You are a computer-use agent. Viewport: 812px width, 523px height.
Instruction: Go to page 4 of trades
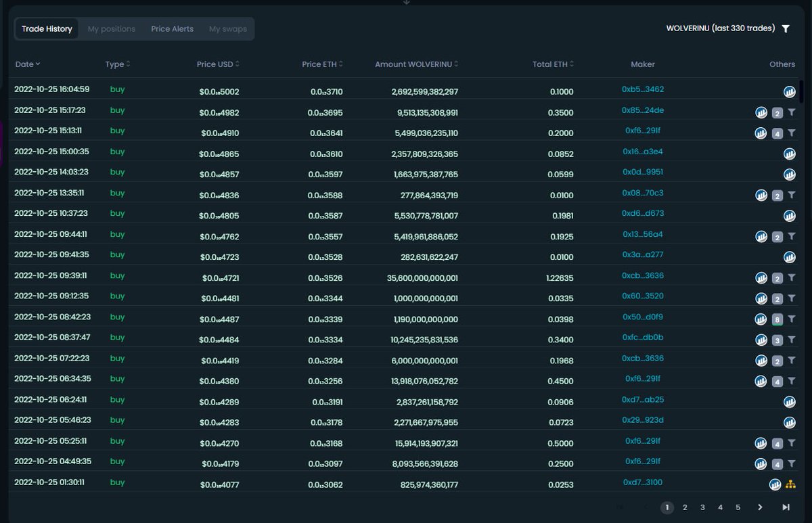[720, 507]
